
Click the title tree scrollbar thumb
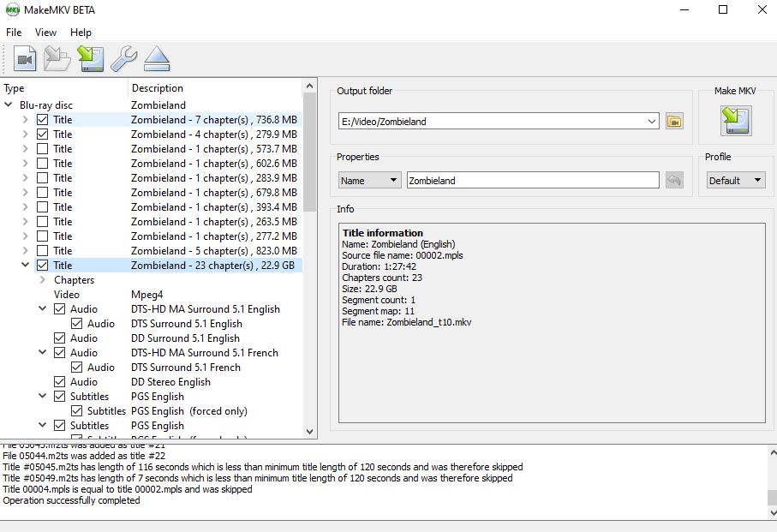[x=310, y=152]
